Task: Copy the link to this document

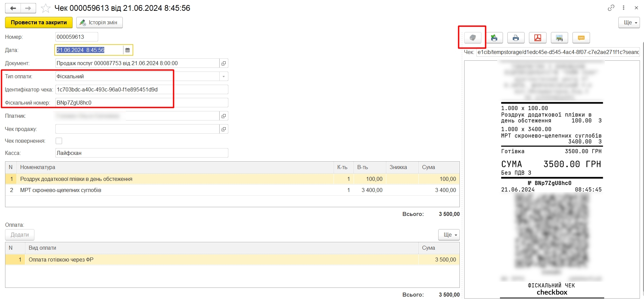Action: point(611,8)
